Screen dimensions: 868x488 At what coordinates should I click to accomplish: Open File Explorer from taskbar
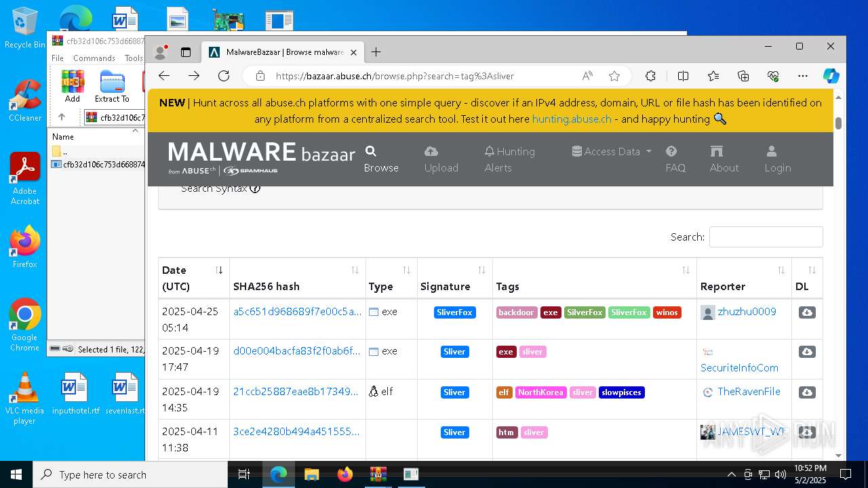click(x=312, y=474)
